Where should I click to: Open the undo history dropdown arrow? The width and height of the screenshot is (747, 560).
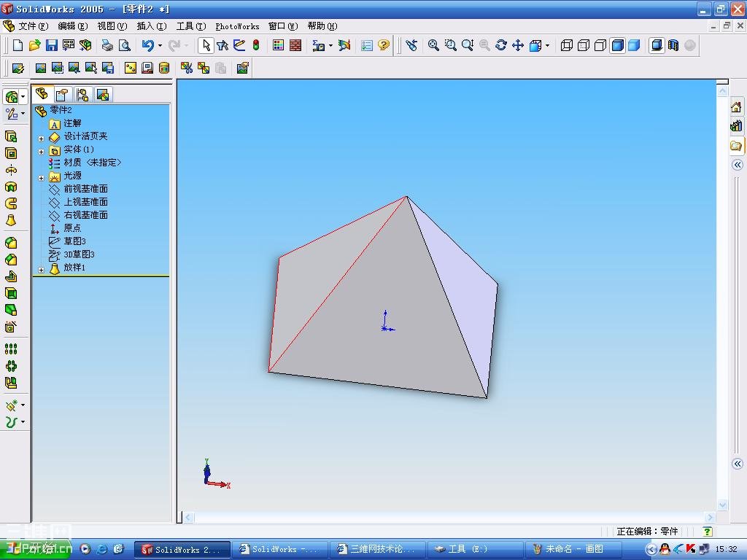(x=160, y=45)
